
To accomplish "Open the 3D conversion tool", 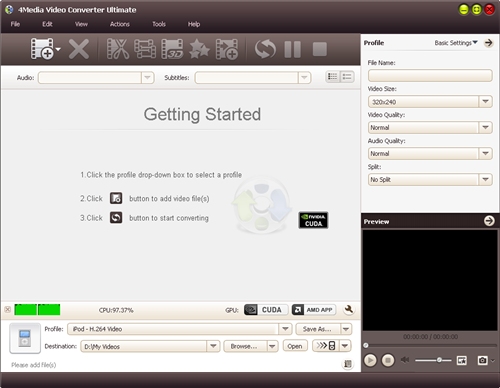I will point(172,49).
